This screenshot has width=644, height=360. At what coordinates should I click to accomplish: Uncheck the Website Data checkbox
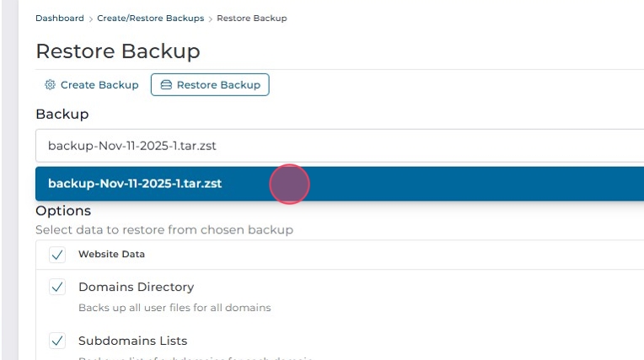pos(57,254)
